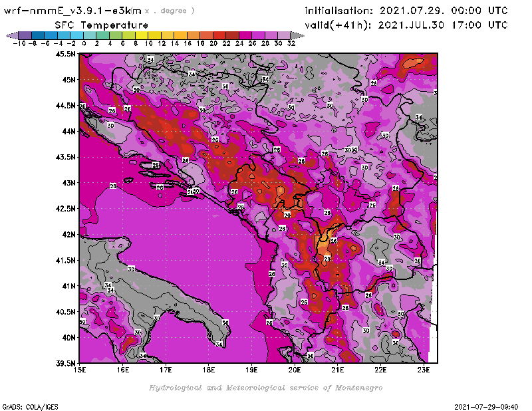The width and height of the screenshot is (532, 411).
Task: Click the 15E longitude axis label
Action: 80,370
